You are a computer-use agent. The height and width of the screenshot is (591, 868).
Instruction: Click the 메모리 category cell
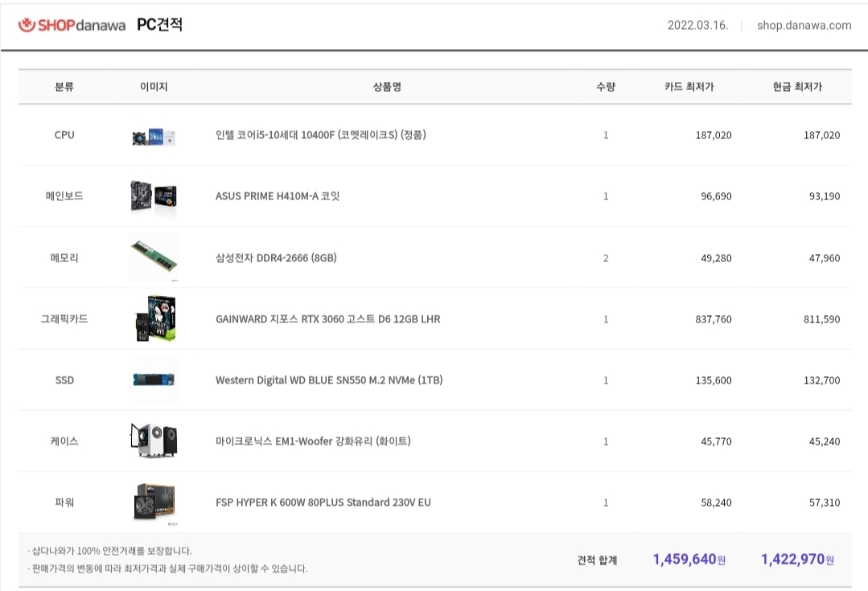click(64, 258)
